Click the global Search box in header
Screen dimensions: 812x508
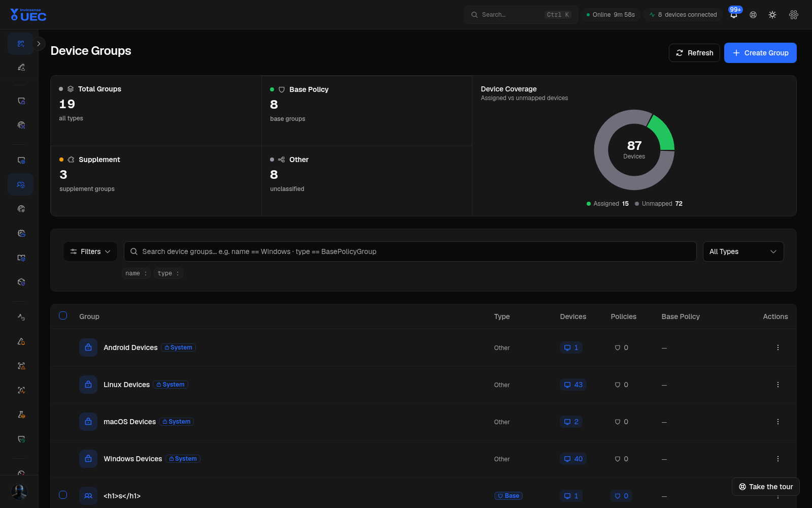[x=521, y=15]
